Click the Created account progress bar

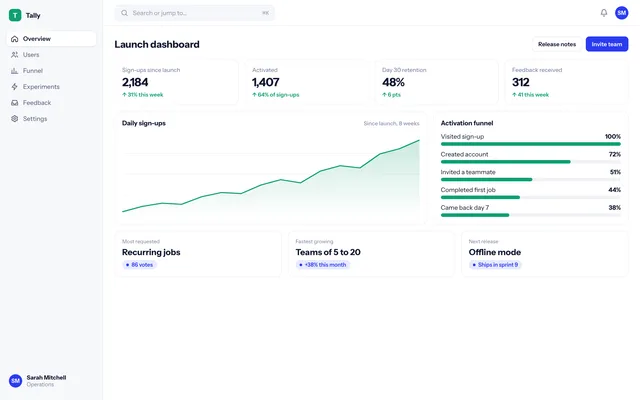click(x=531, y=162)
